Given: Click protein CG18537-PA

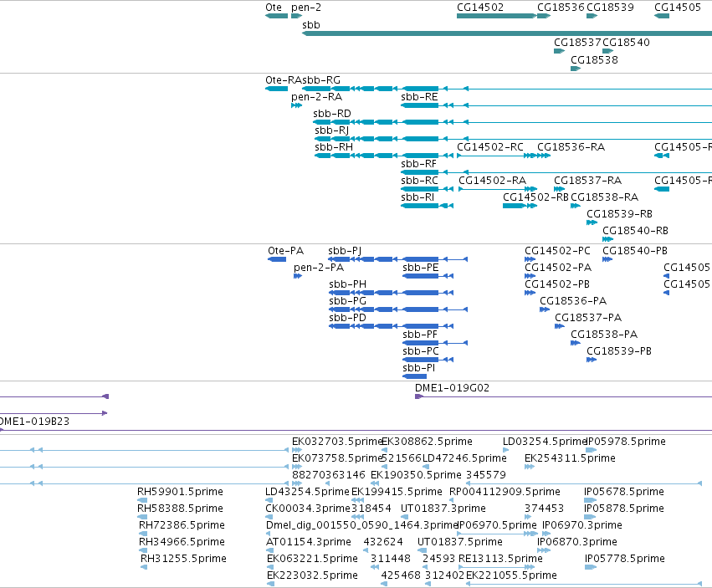Looking at the screenshot, I should point(560,326).
